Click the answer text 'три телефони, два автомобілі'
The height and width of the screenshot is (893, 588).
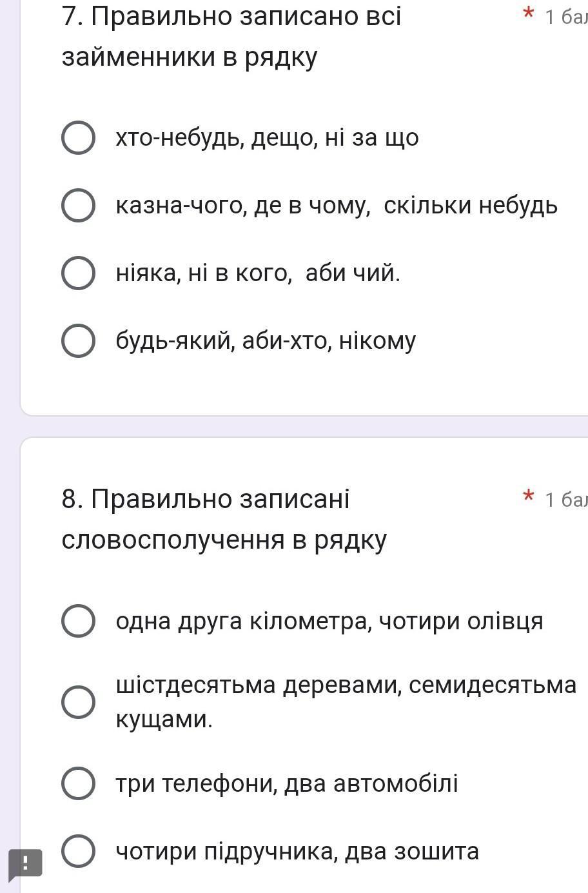pyautogui.click(x=287, y=783)
